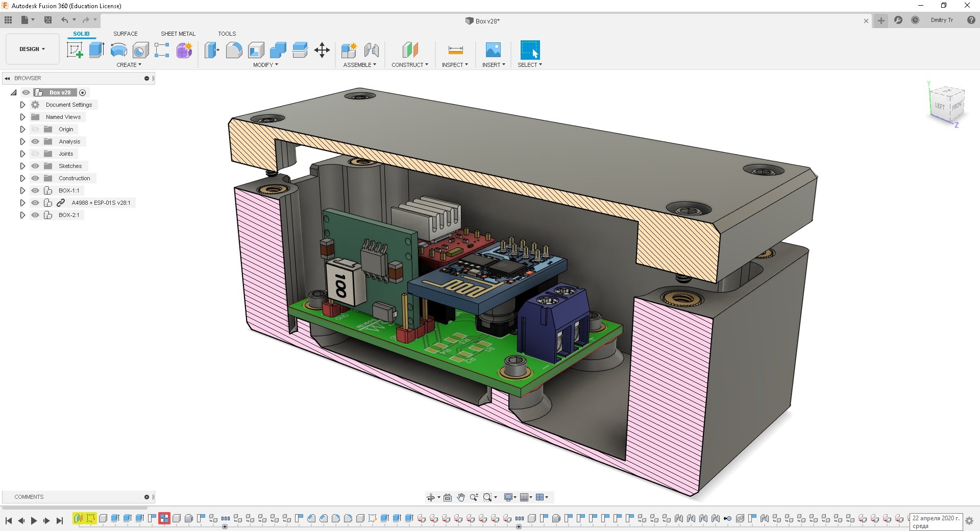
Task: Open the MODIFY dropdown menu
Action: point(265,65)
